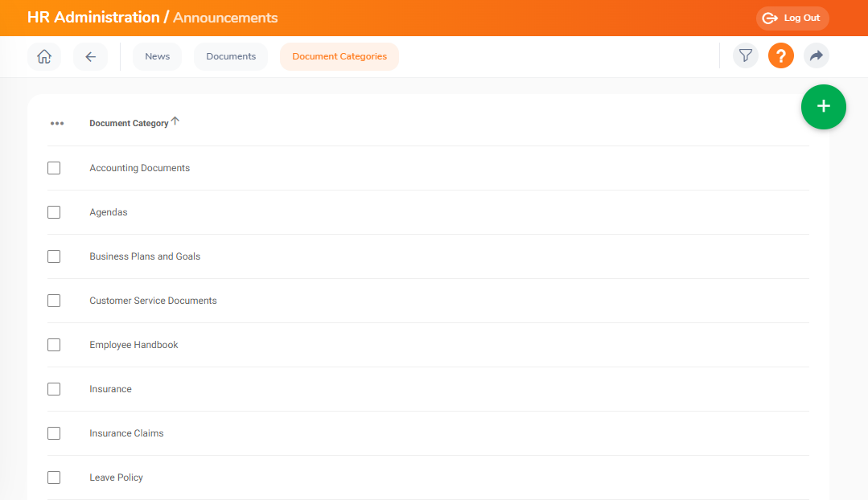The width and height of the screenshot is (868, 500).
Task: Tick the Leave Policy checkbox
Action: [54, 477]
